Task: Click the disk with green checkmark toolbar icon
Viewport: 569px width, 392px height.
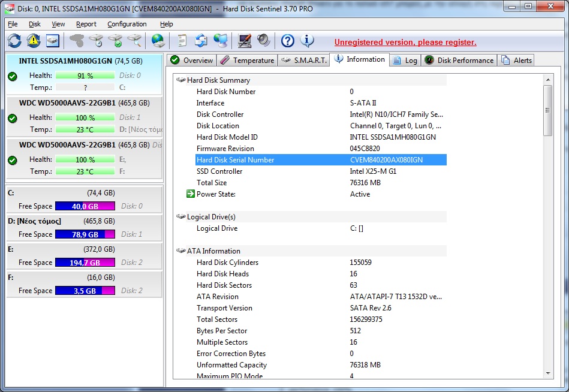Action: (x=115, y=41)
